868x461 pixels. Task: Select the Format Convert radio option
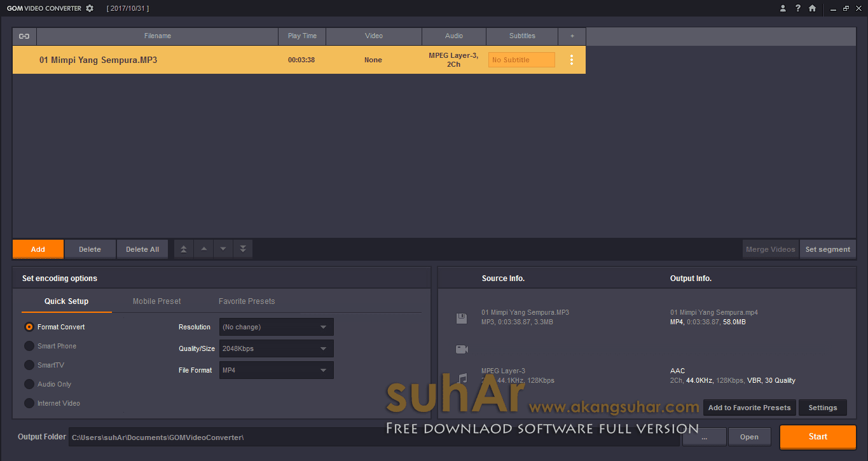tap(29, 327)
